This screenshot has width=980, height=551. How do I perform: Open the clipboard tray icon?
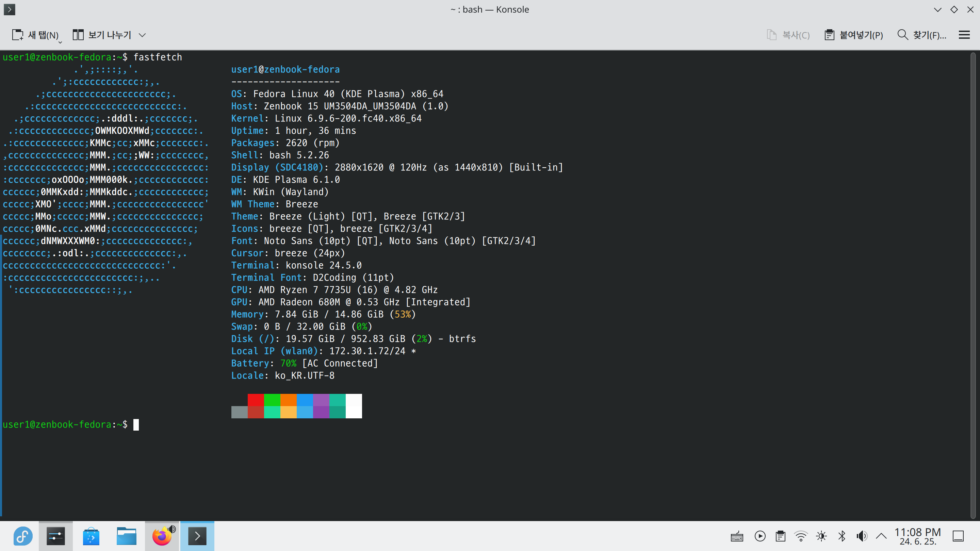[x=780, y=536]
